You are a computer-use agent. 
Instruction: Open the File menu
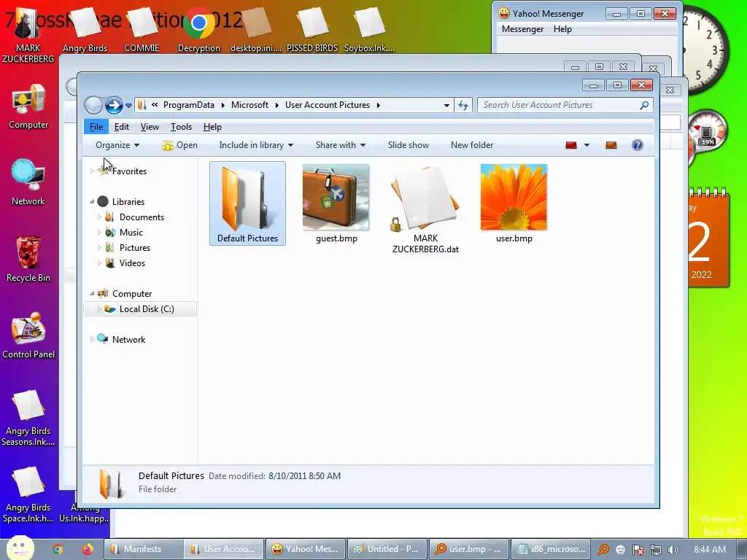point(96,127)
